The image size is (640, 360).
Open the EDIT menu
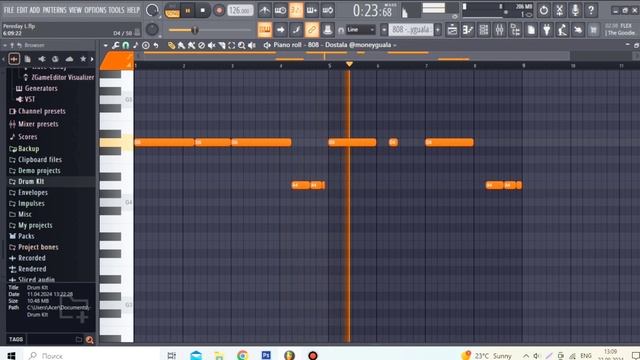(x=22, y=10)
